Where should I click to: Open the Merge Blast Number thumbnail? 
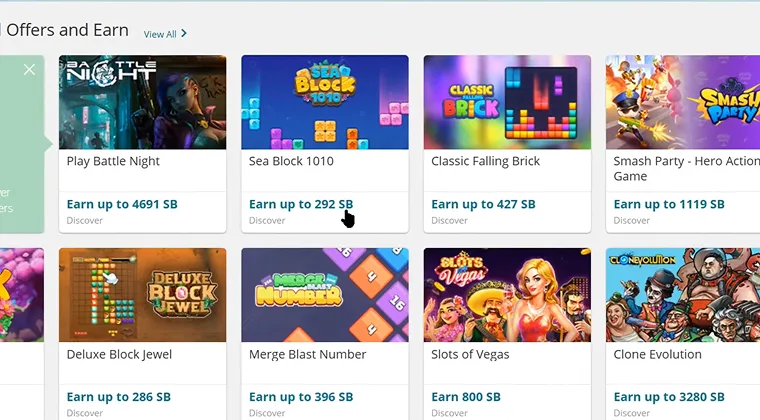(x=325, y=295)
